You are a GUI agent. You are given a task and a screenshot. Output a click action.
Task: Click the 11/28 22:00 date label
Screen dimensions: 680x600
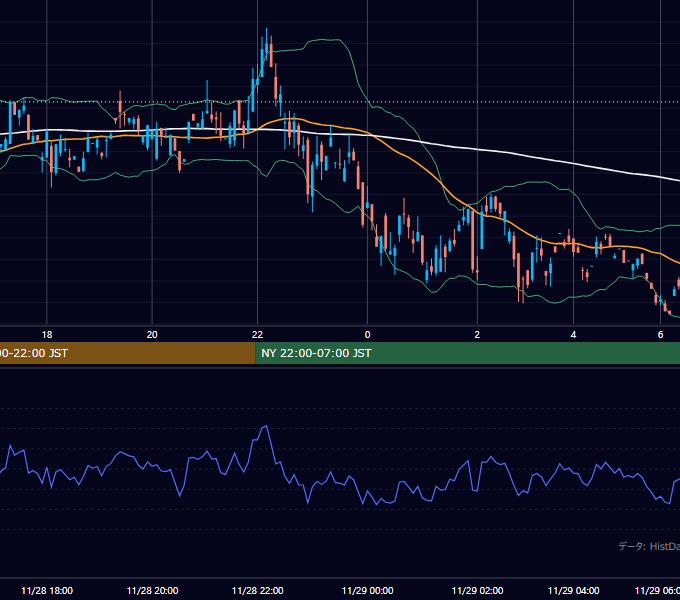point(258,590)
